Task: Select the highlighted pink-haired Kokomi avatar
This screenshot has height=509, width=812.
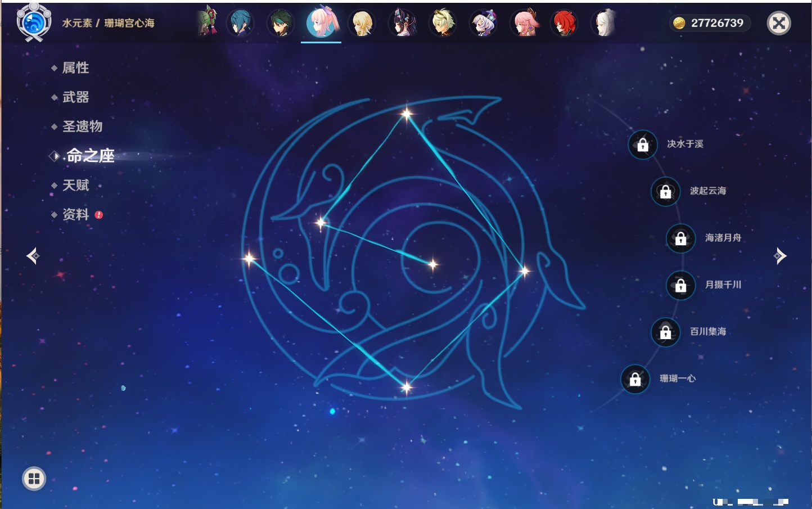Action: coord(322,22)
